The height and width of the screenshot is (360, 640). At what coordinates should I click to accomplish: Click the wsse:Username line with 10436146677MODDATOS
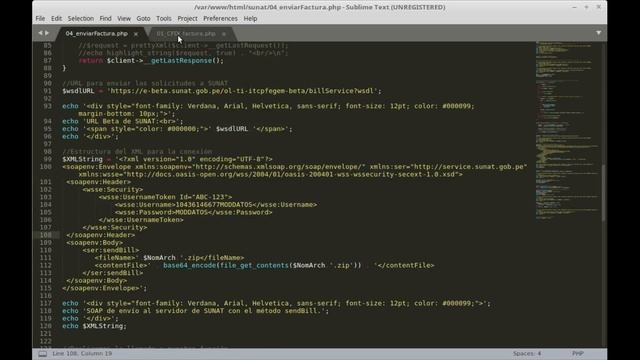coord(216,205)
